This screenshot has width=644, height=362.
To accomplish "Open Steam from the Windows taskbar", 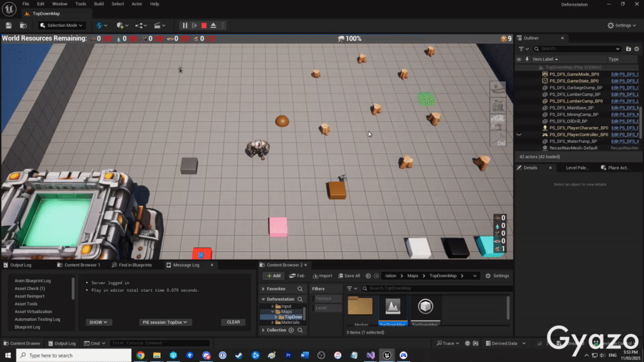I will [x=239, y=355].
